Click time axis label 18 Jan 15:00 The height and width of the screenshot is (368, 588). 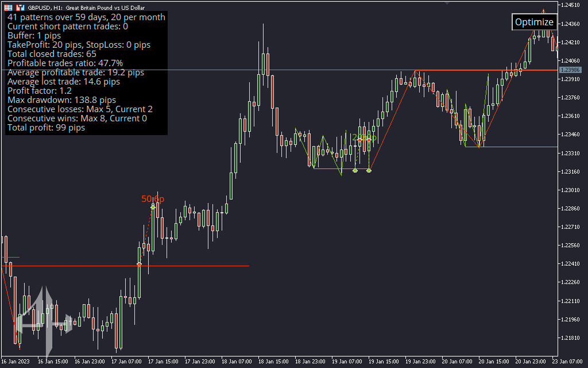click(273, 362)
